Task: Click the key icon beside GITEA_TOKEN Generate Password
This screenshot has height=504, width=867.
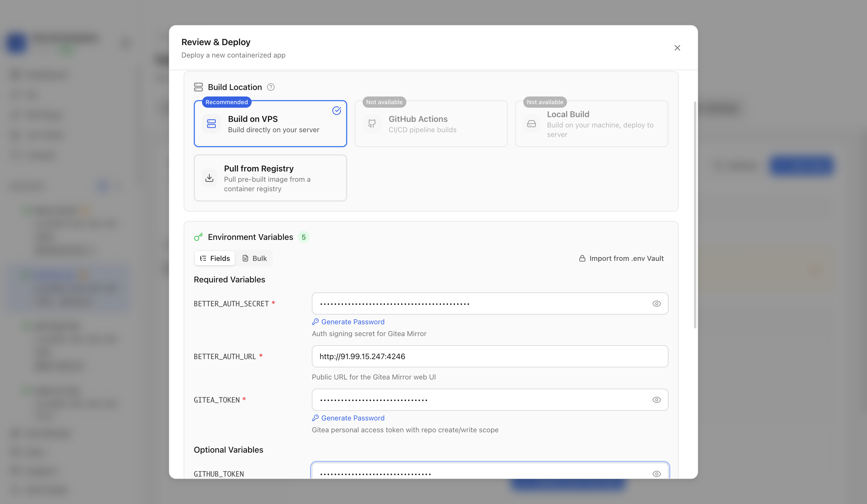Action: pyautogui.click(x=315, y=418)
